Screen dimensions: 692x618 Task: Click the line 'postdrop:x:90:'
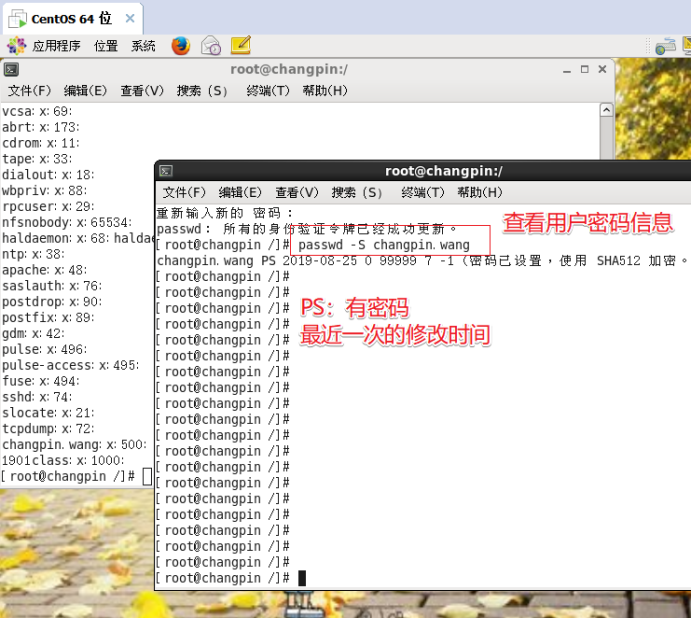pyautogui.click(x=52, y=301)
